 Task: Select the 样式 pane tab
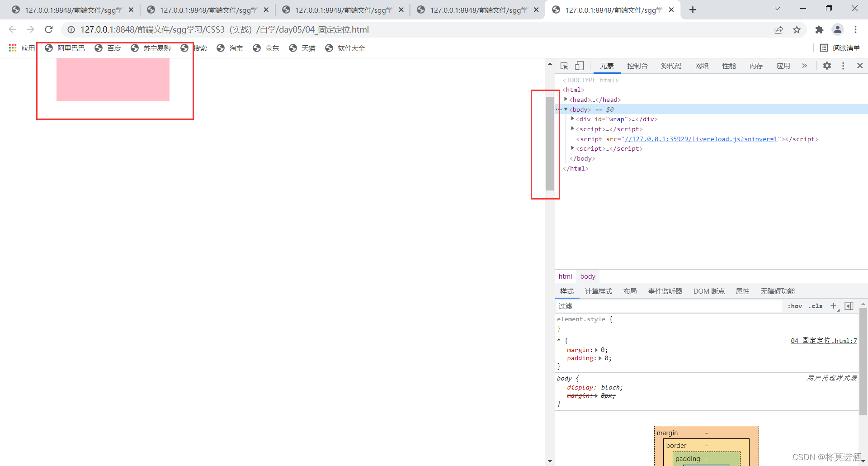[x=566, y=291]
